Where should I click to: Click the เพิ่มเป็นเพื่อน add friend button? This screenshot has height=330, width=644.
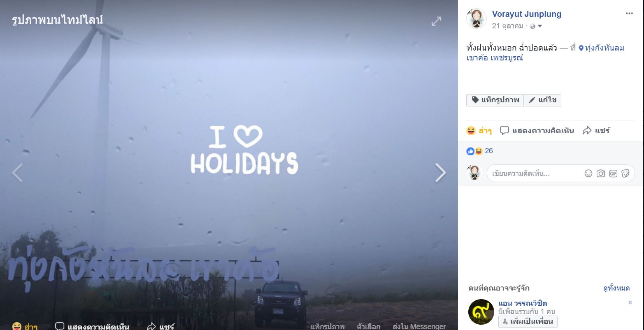(x=528, y=321)
